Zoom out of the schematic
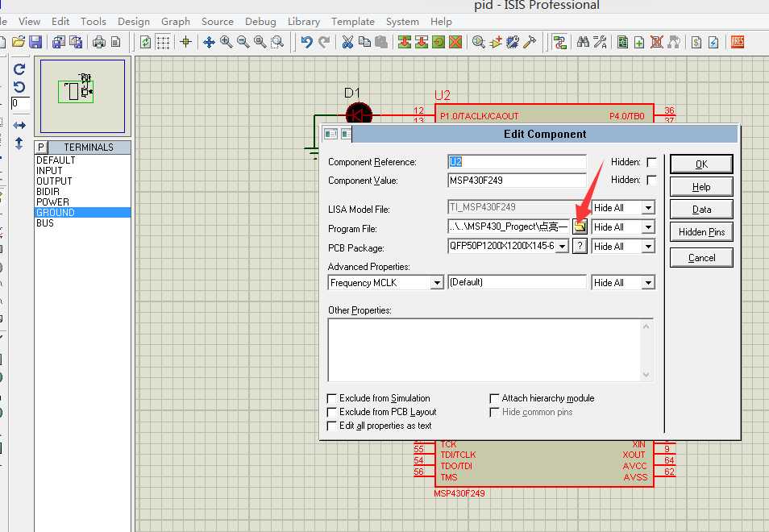 243,42
